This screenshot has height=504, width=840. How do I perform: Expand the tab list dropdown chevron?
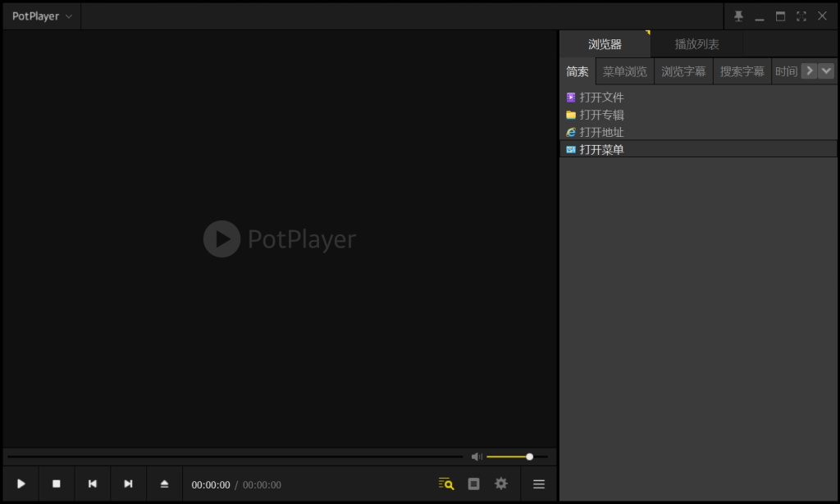(x=826, y=70)
